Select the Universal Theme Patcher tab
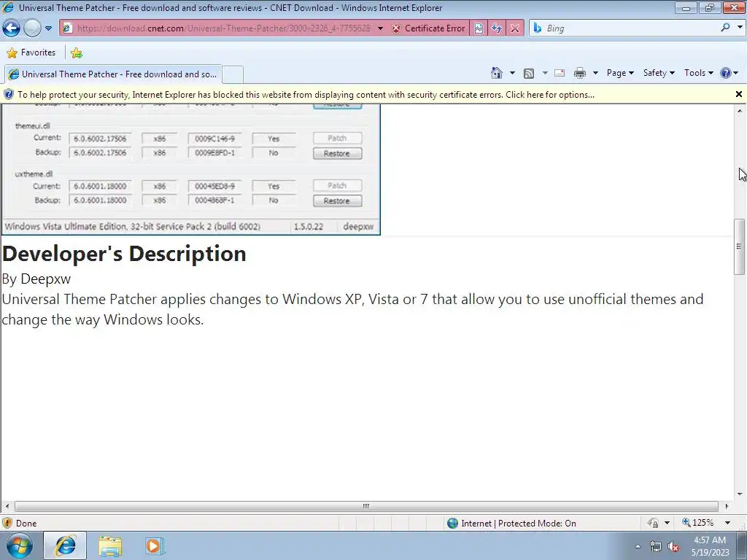This screenshot has width=747, height=560. (x=113, y=74)
